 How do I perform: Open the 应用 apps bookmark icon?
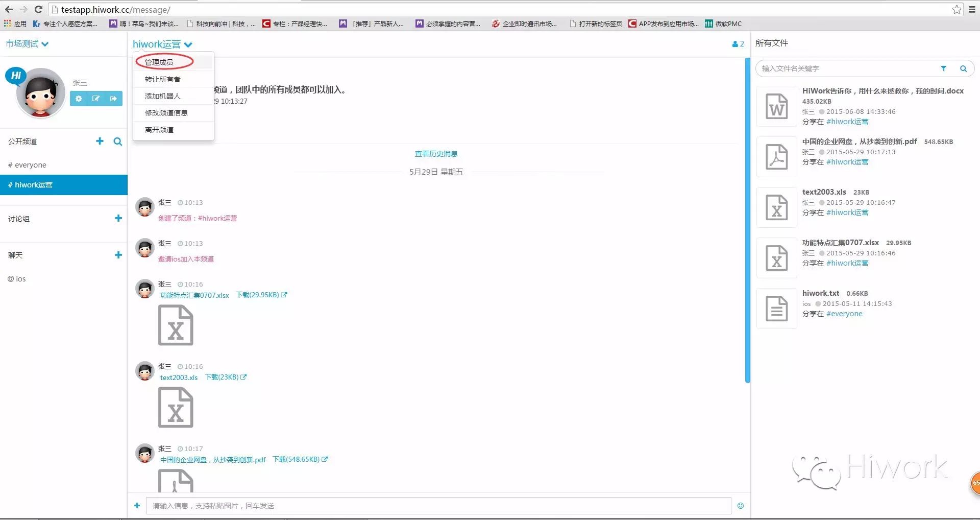tap(15, 23)
